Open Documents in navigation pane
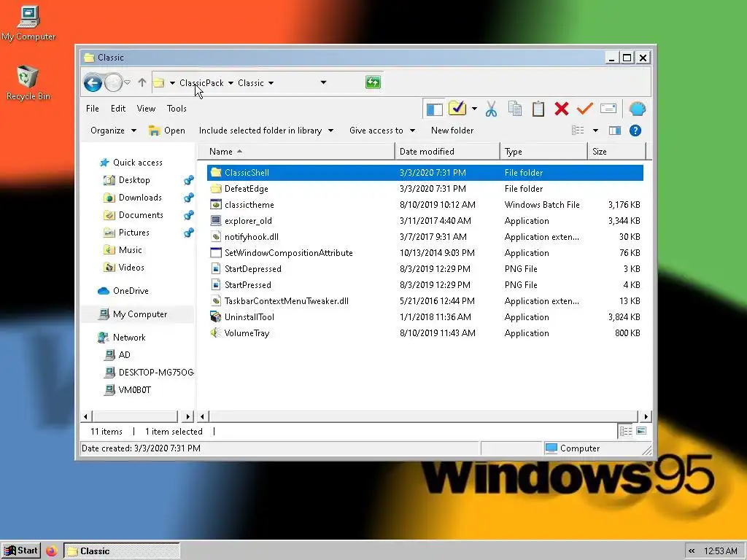The image size is (747, 560). [134, 215]
